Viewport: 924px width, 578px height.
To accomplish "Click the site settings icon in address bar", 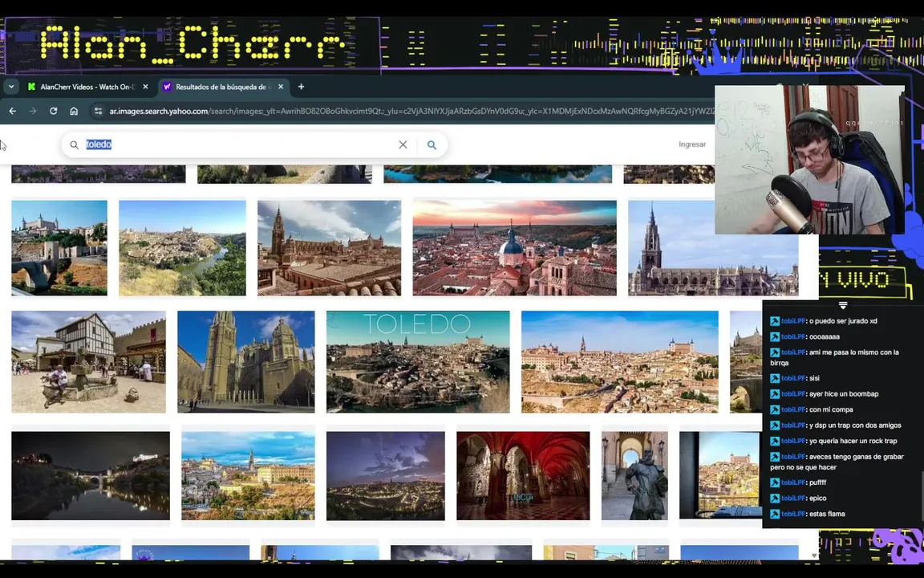I will (x=99, y=111).
